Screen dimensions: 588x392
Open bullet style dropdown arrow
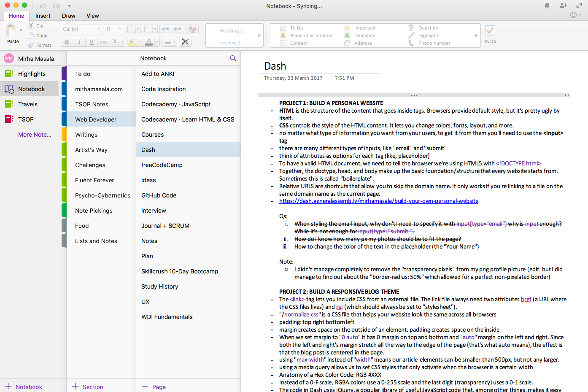click(138, 29)
